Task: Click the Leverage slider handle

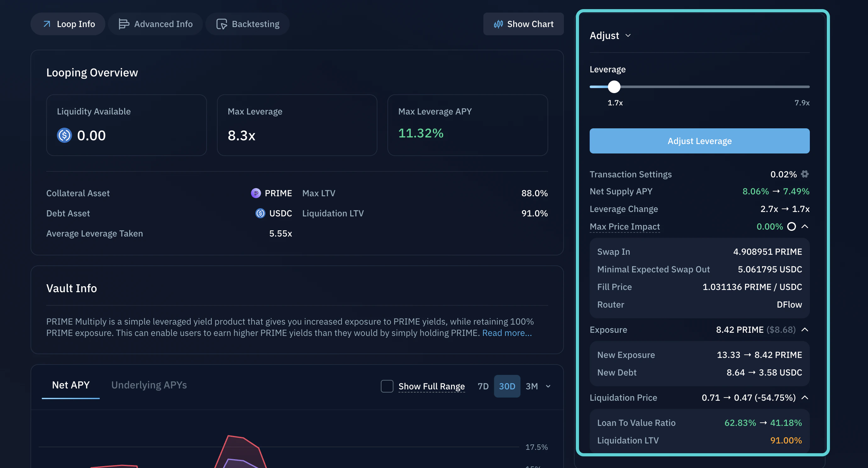Action: pos(614,87)
